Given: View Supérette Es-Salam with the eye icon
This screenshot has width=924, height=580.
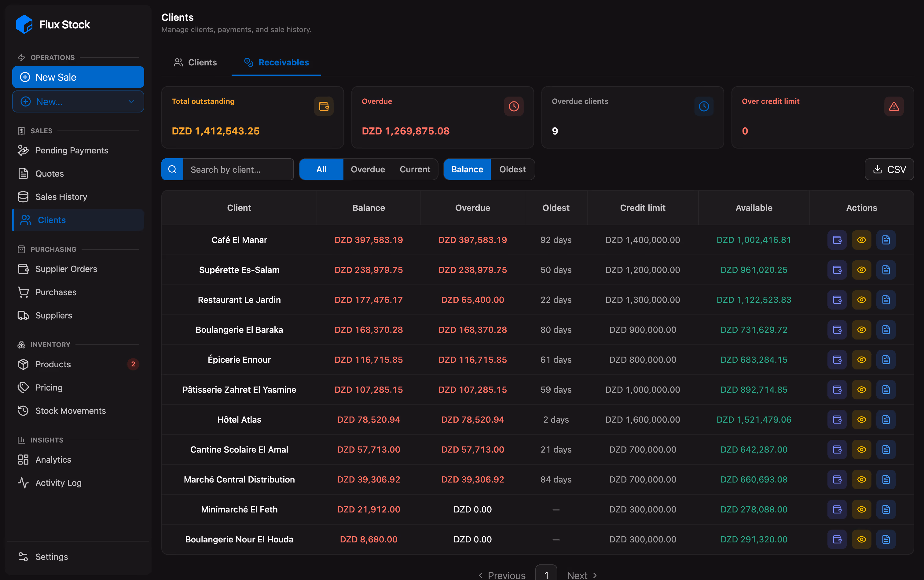Looking at the screenshot, I should point(861,270).
